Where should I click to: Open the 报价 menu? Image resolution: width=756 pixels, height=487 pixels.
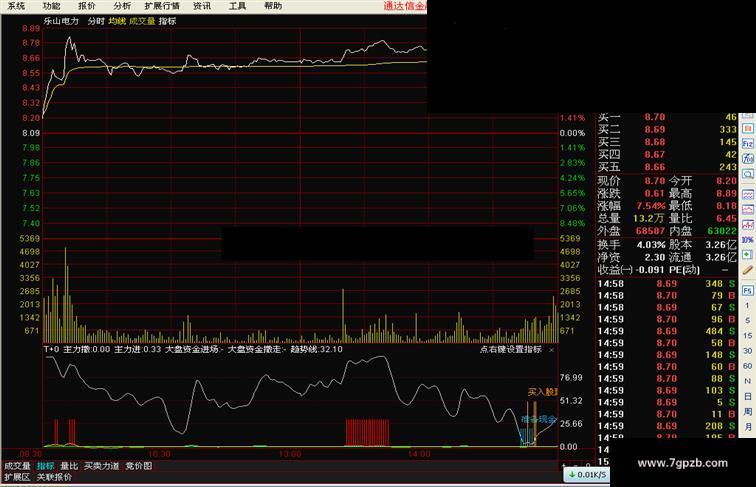pos(87,6)
